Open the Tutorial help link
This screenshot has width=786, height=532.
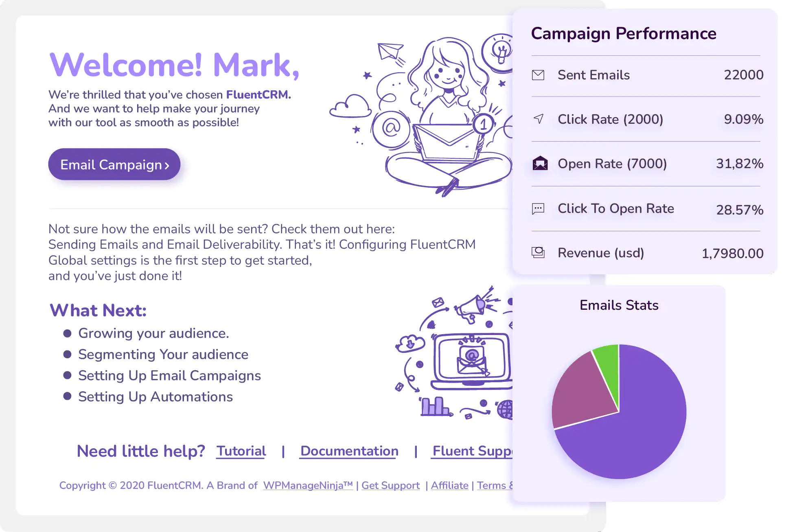[x=241, y=451]
